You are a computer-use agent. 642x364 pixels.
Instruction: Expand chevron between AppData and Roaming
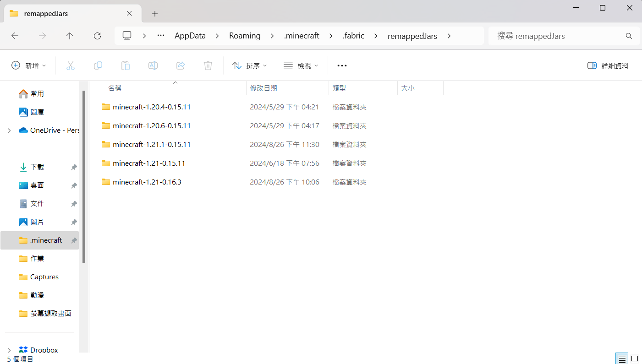pos(218,36)
